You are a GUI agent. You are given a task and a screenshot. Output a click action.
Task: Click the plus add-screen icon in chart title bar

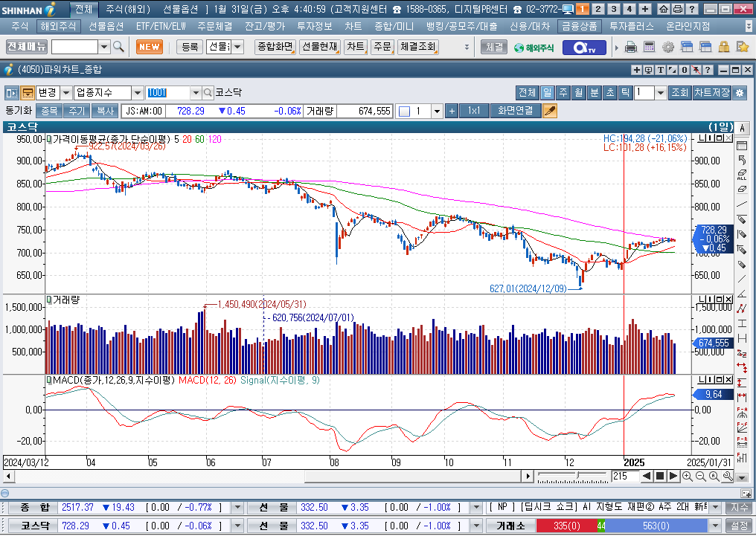636,70
